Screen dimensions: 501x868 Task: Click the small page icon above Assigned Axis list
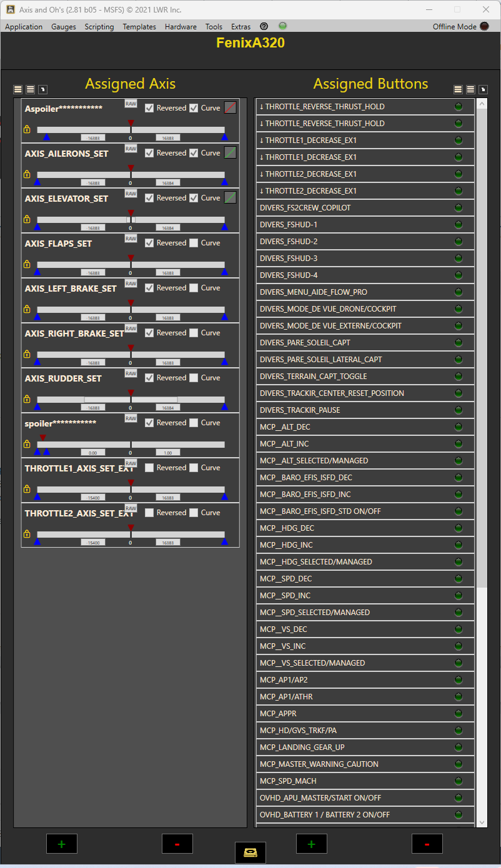42,90
